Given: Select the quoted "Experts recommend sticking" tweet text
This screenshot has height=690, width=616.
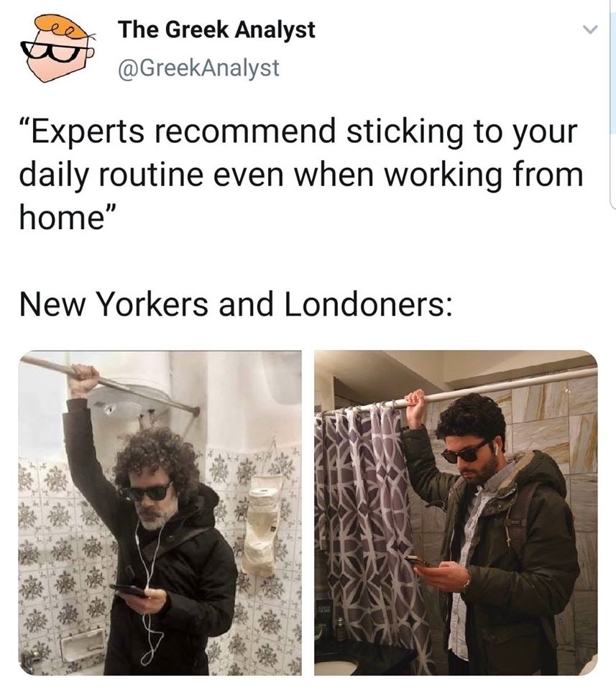Looking at the screenshot, I should tap(300, 175).
